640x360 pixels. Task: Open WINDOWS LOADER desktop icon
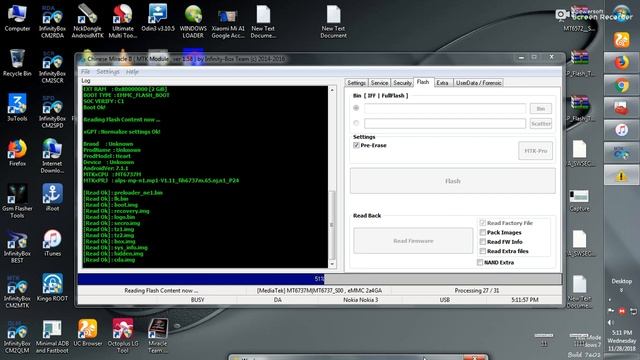click(x=193, y=22)
